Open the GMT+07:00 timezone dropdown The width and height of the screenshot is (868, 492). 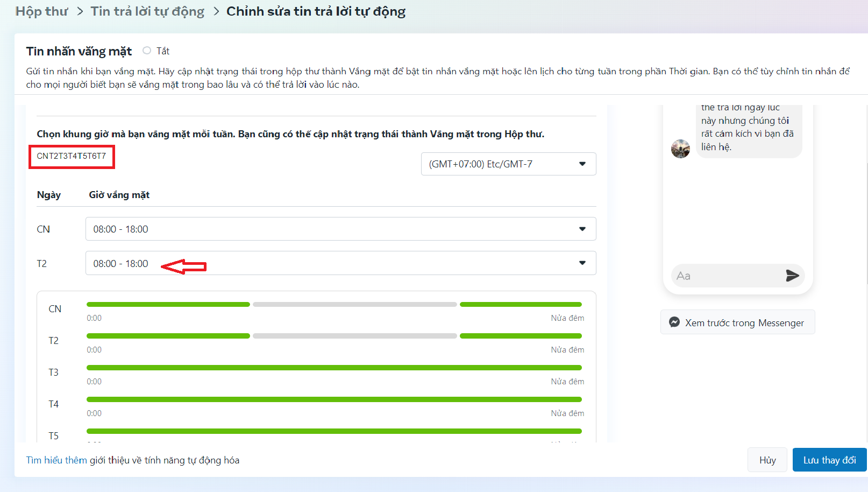click(508, 164)
